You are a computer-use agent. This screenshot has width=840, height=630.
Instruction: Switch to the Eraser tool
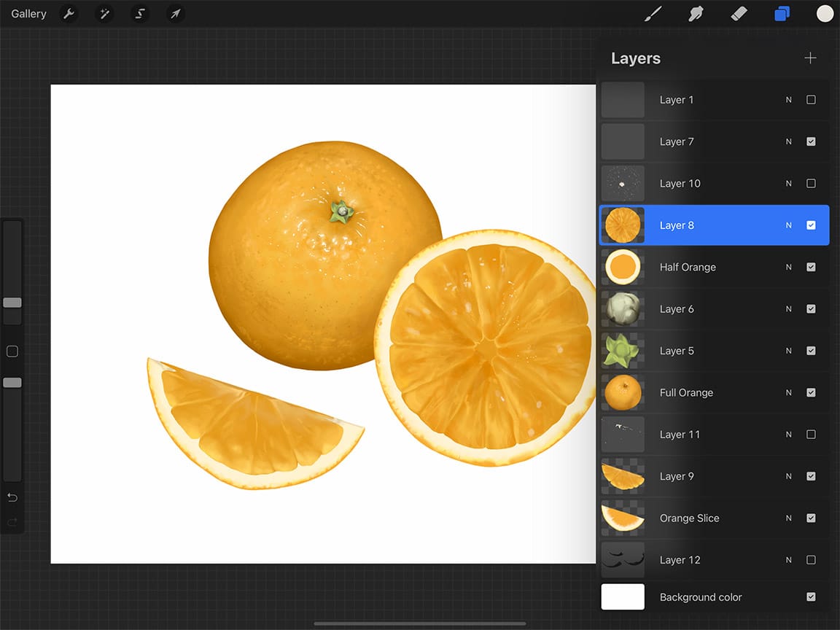tap(739, 13)
